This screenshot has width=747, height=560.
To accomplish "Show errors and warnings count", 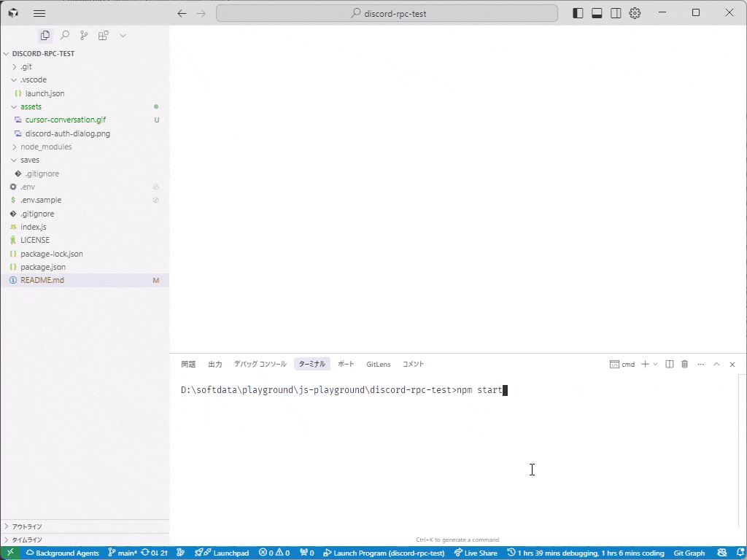I will click(274, 553).
